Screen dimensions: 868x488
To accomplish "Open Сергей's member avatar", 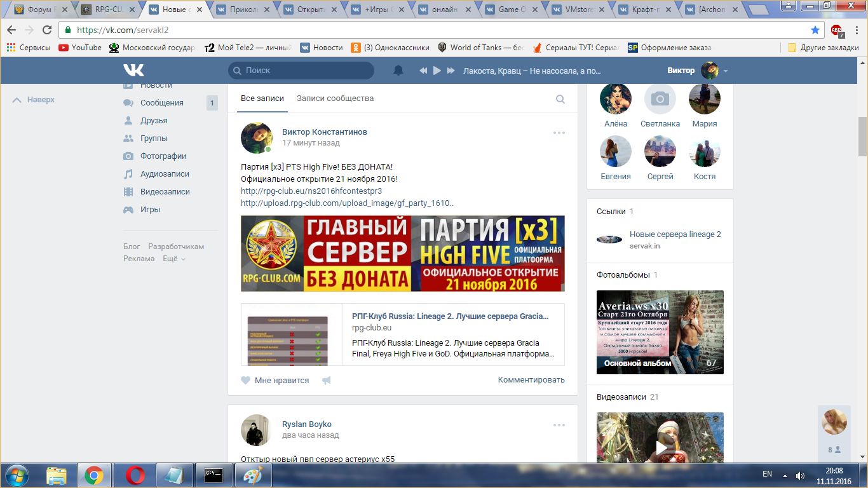I will pos(660,152).
